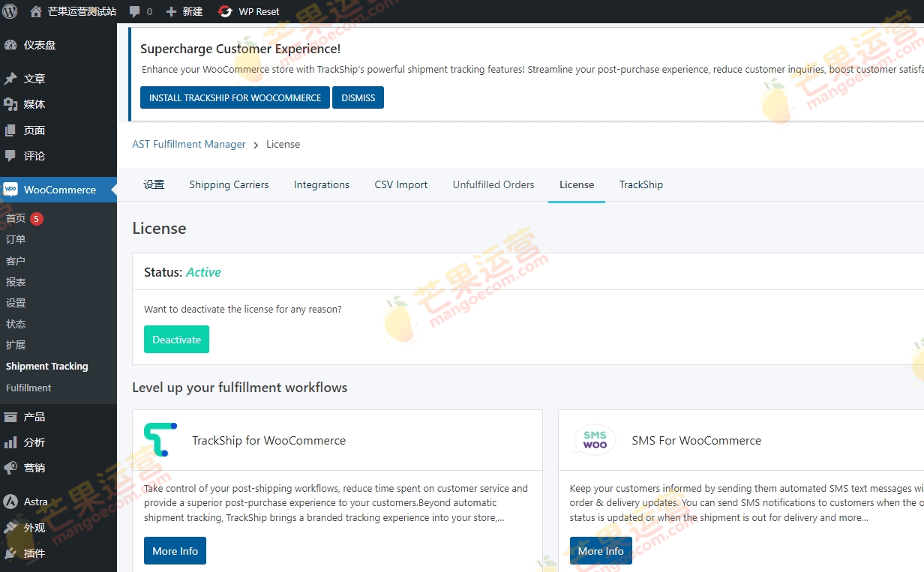Click the 分析 bar chart icon
Viewport: 924px width, 572px height.
10,442
